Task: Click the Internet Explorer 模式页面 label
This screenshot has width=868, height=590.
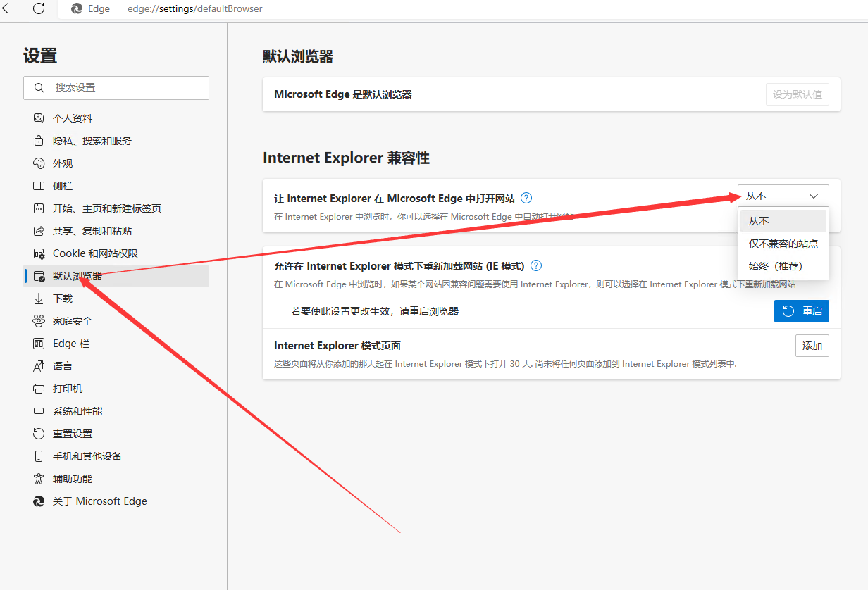Action: tap(337, 346)
